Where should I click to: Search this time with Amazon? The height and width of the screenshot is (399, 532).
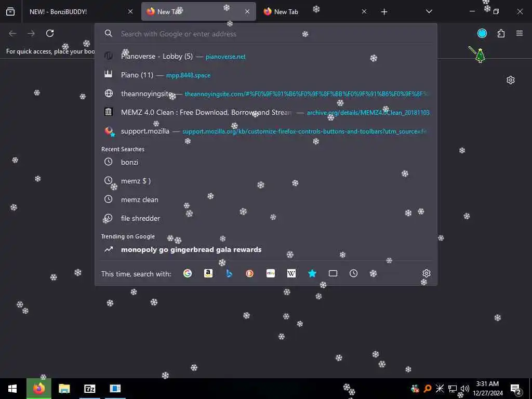208,273
